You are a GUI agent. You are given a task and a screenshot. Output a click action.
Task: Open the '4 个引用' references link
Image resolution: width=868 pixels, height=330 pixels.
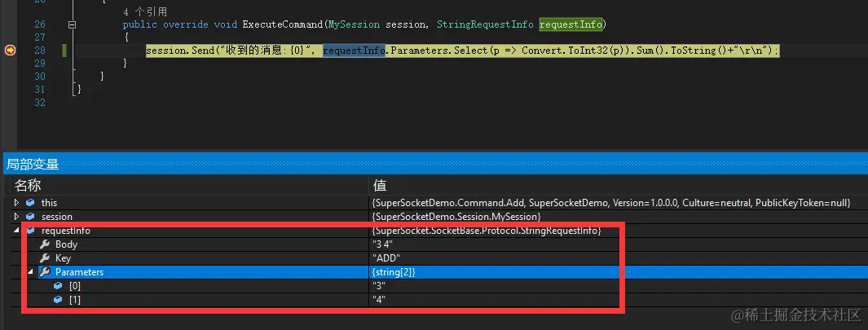[x=145, y=11]
